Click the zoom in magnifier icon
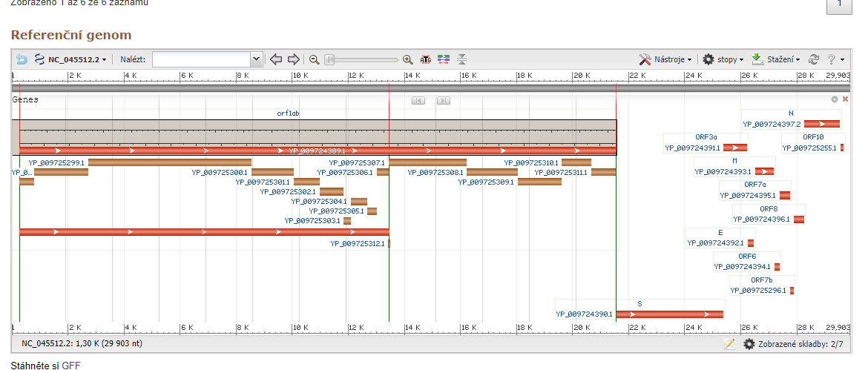868x370 pixels. [407, 59]
